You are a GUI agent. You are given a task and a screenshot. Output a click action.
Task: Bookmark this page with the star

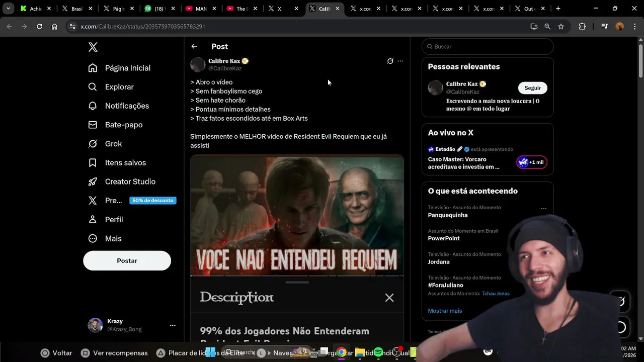(x=561, y=26)
